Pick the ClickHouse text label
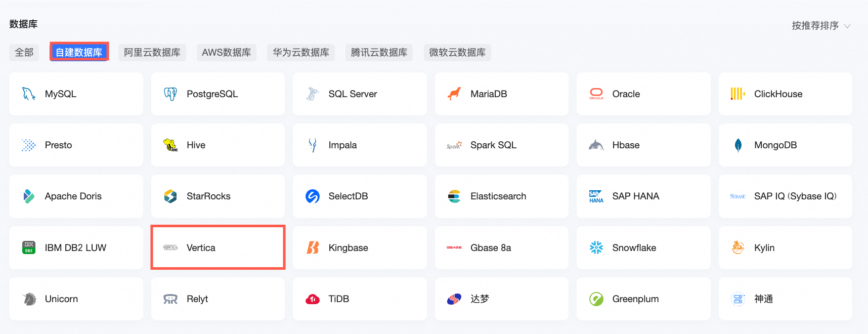This screenshot has height=334, width=868. (x=778, y=94)
